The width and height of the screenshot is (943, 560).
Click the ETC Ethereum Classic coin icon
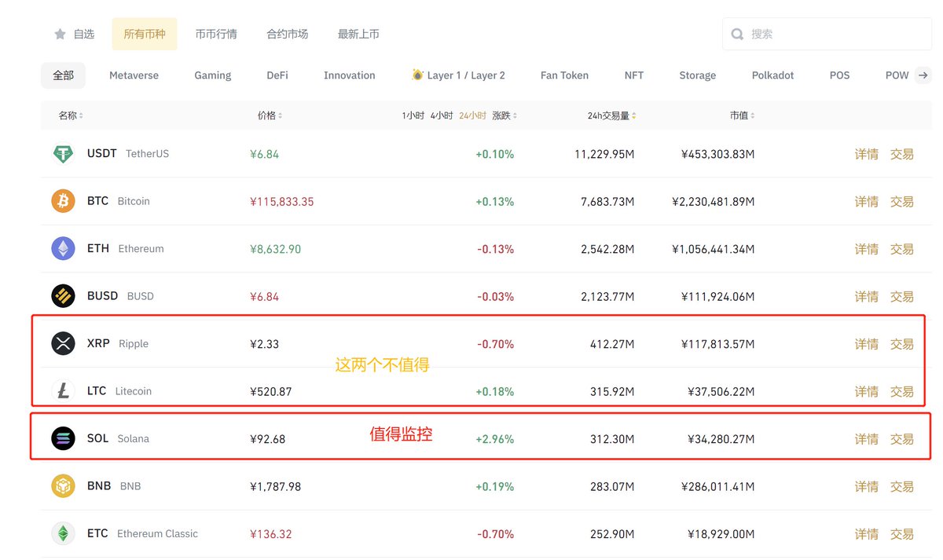[63, 533]
